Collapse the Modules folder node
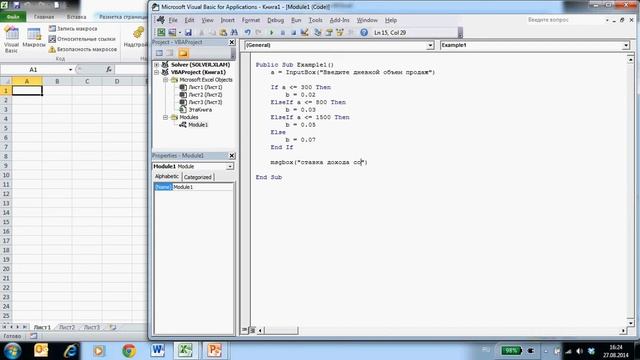Screen dimensions: 640x360 [x=165, y=117]
